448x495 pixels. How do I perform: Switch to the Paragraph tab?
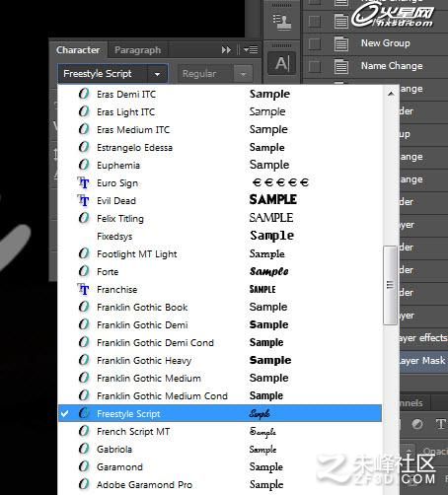[138, 50]
